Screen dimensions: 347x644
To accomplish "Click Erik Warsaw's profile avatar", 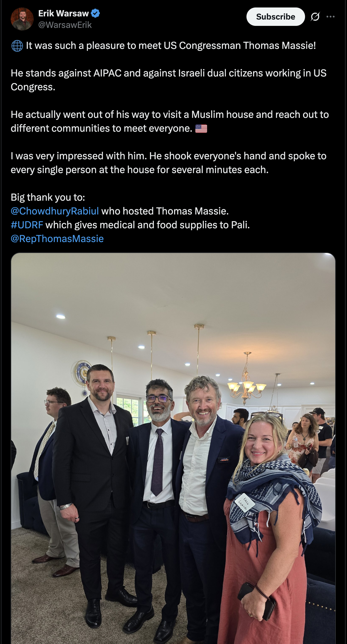I will (x=22, y=19).
